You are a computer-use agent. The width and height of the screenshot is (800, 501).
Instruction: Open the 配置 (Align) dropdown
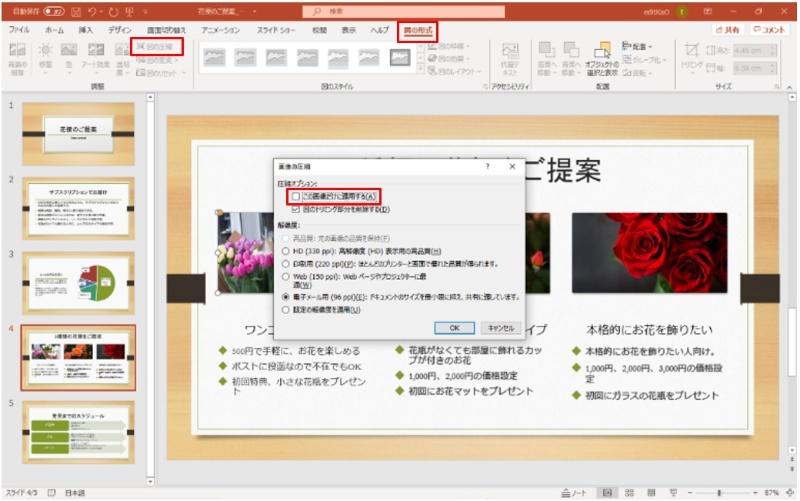[637, 46]
